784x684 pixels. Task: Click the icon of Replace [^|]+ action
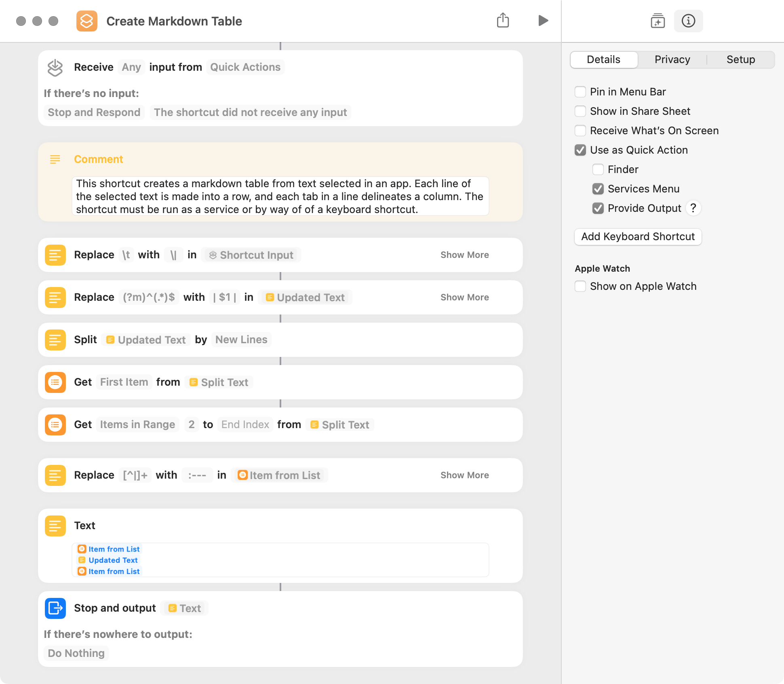coord(55,475)
